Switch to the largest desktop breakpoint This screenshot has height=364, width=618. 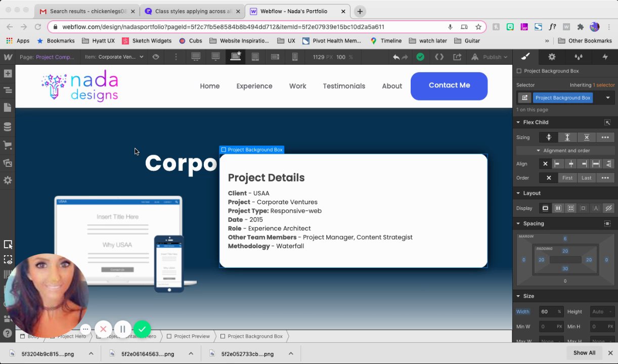click(x=196, y=57)
